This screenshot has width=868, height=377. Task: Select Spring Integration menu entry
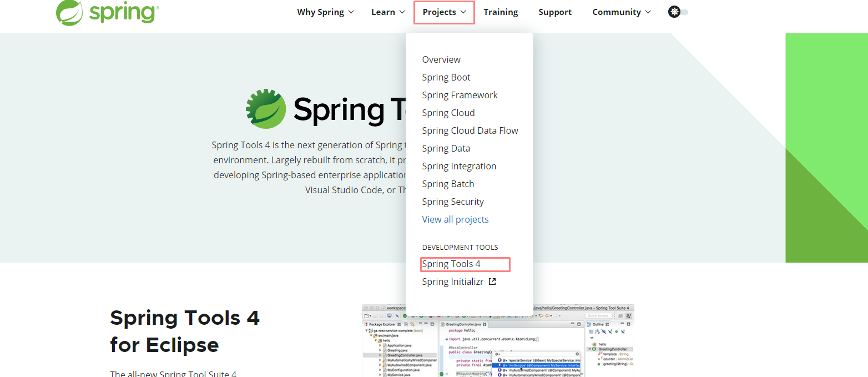tap(459, 166)
